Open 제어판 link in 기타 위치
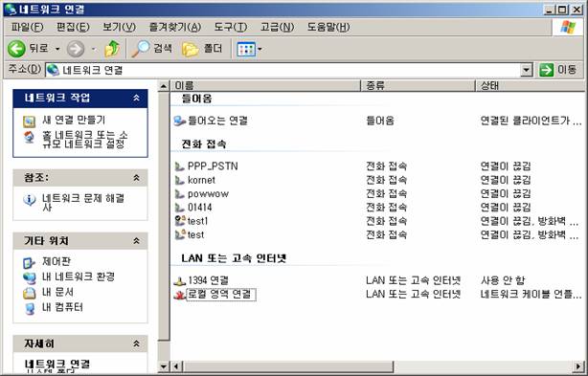The width and height of the screenshot is (588, 376). (x=57, y=262)
